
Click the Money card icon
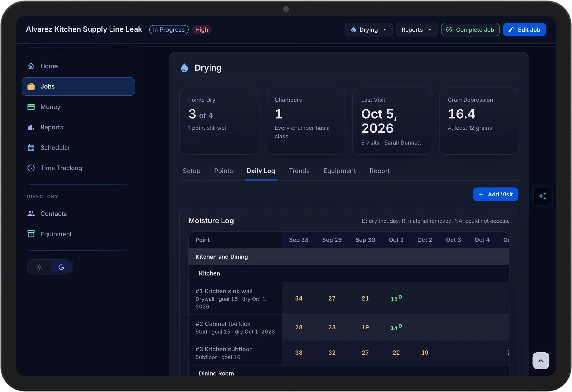pos(31,107)
